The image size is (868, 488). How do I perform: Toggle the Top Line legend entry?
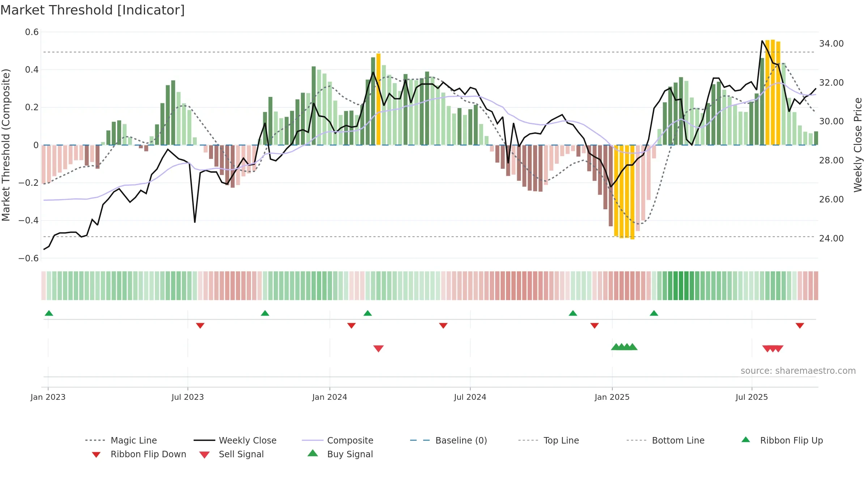point(549,440)
